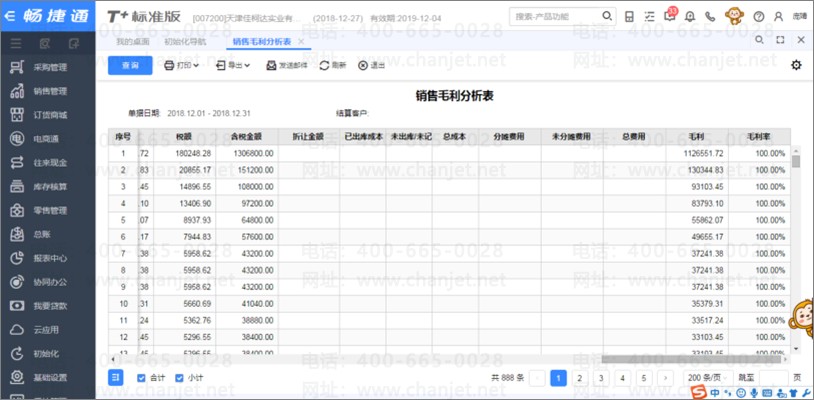Toggle the blue list view button at bottom-left

[x=116, y=378]
